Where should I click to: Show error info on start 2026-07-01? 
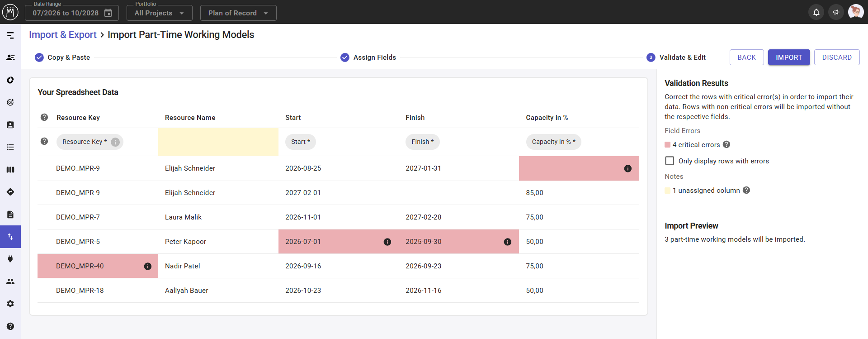tap(387, 242)
